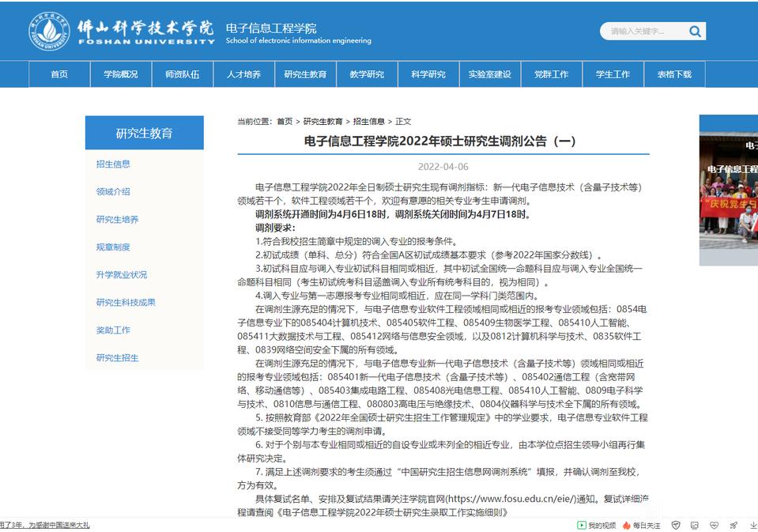Open the screenshot tool icon
This screenshot has height=532, width=758.
pyautogui.click(x=695, y=525)
